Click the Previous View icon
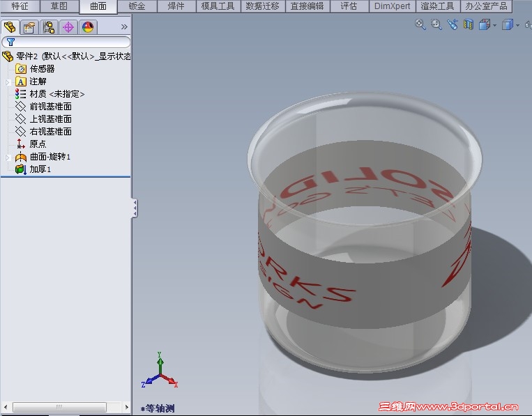Screen dimensions: 532x416 (x=453, y=24)
